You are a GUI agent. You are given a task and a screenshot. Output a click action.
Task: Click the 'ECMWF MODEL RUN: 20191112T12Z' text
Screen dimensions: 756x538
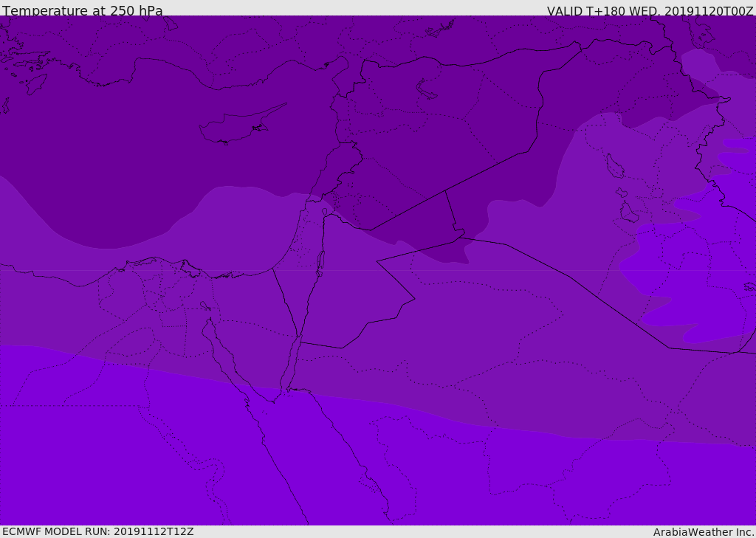click(98, 531)
